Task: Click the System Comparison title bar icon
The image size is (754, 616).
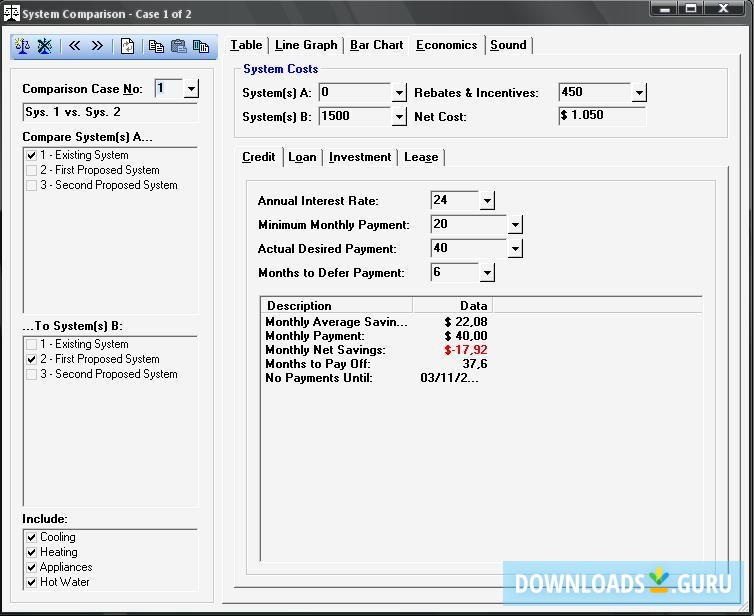Action: click(12, 13)
